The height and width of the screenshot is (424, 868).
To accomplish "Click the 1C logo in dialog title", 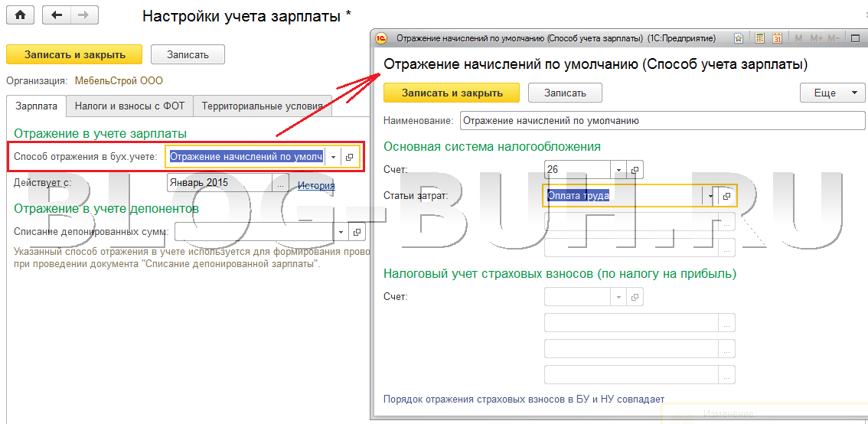I will tap(382, 38).
